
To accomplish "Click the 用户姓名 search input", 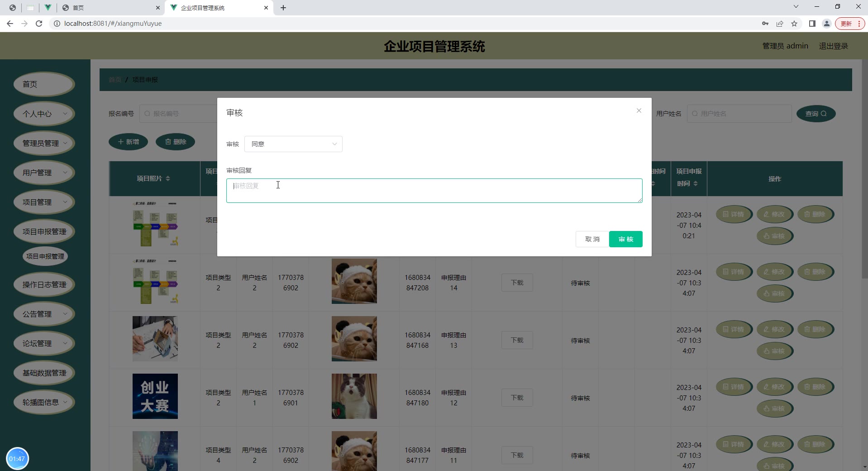I will pyautogui.click(x=739, y=114).
